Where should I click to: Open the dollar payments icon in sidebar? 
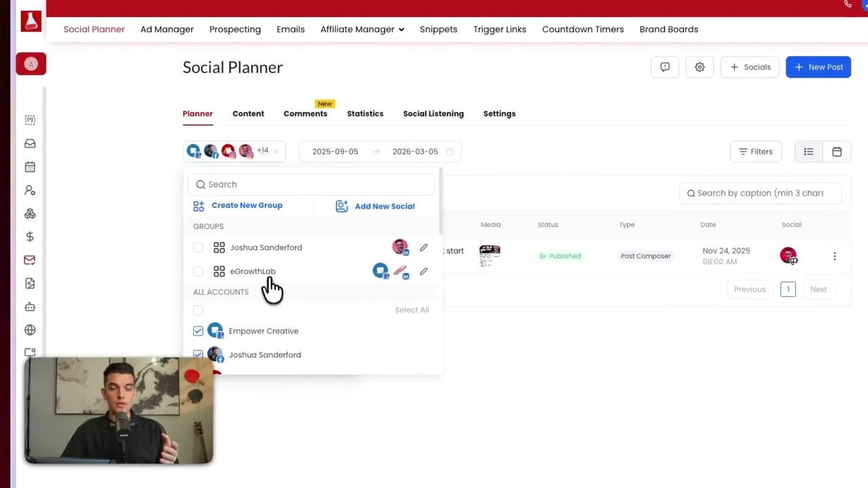coord(30,237)
